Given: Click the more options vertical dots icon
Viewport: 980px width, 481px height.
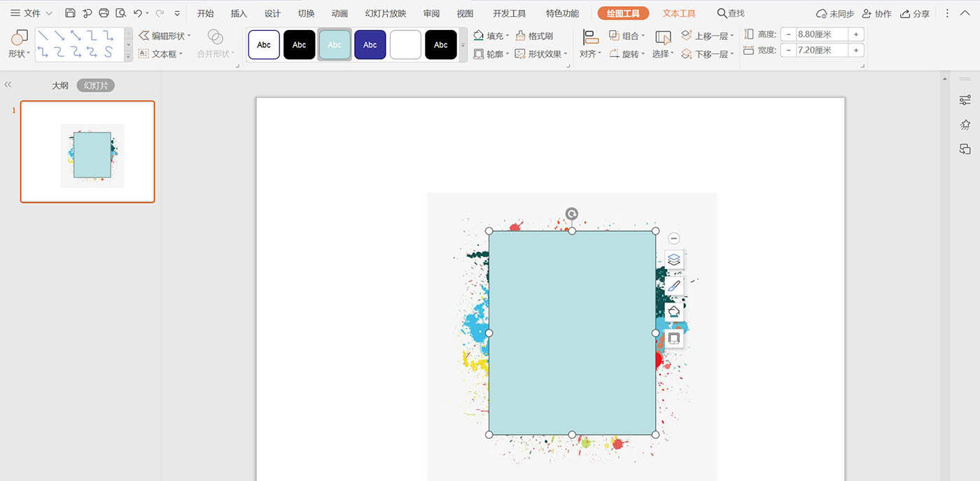Looking at the screenshot, I should coord(948,13).
